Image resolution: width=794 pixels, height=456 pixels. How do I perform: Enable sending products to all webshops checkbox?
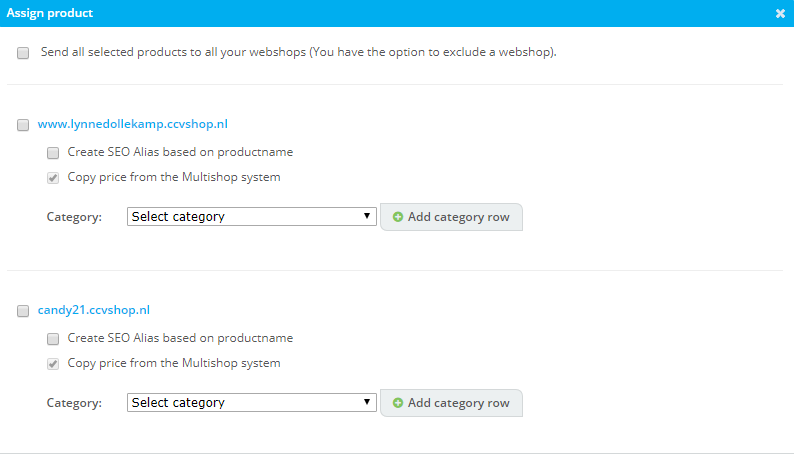(23, 53)
